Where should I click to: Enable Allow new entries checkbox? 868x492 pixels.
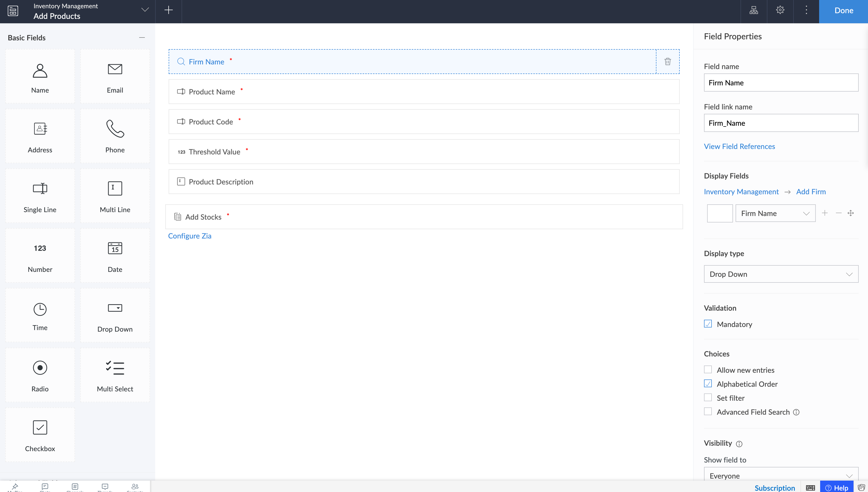[708, 369]
